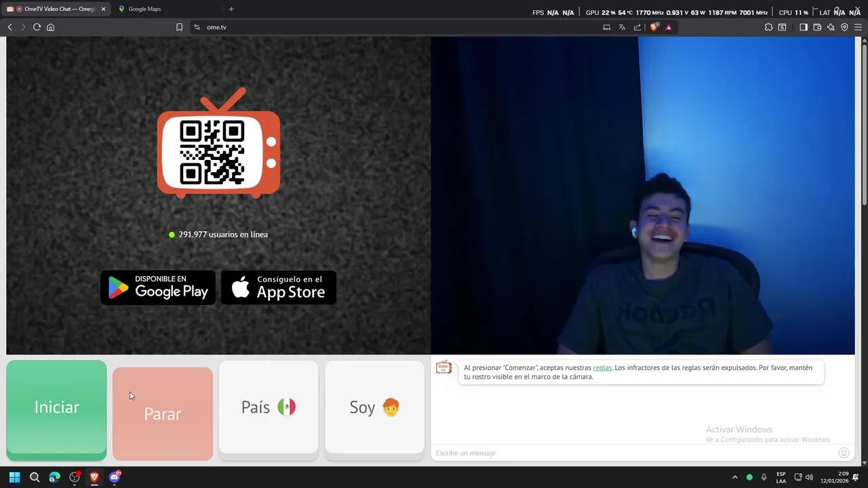Open Microsoft Edge from the taskbar
868x488 pixels.
pyautogui.click(x=54, y=477)
